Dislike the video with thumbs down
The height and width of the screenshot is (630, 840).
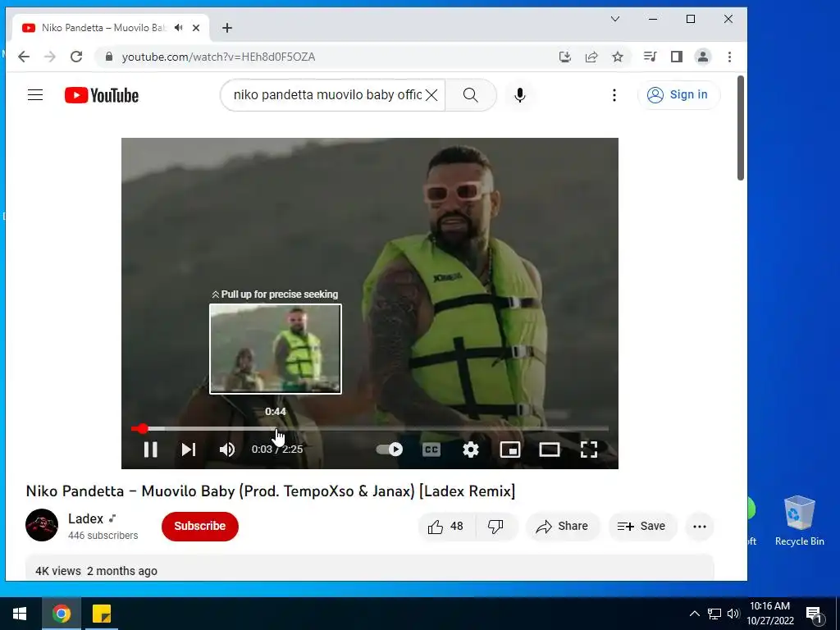point(496,527)
